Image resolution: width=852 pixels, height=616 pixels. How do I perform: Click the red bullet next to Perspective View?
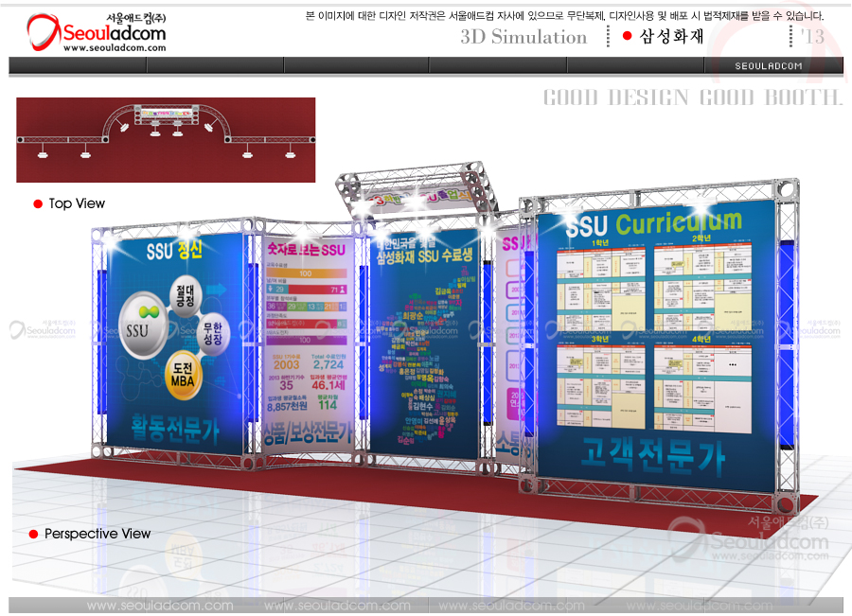tap(34, 535)
